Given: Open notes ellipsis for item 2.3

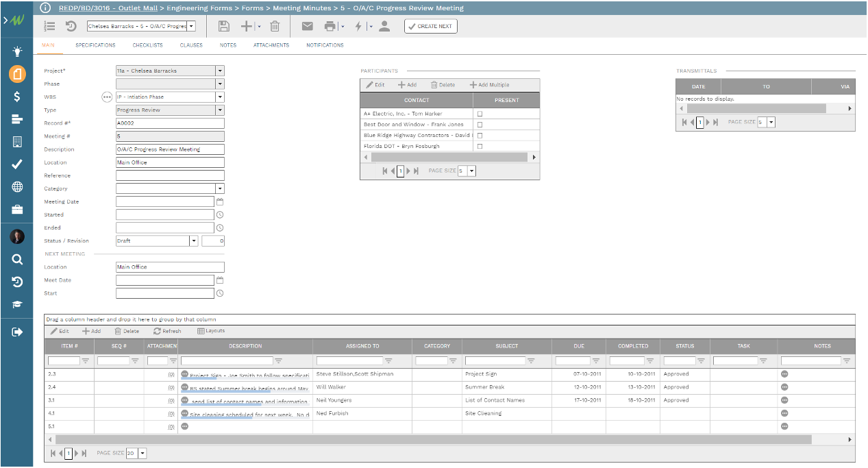Looking at the screenshot, I should click(x=784, y=374).
